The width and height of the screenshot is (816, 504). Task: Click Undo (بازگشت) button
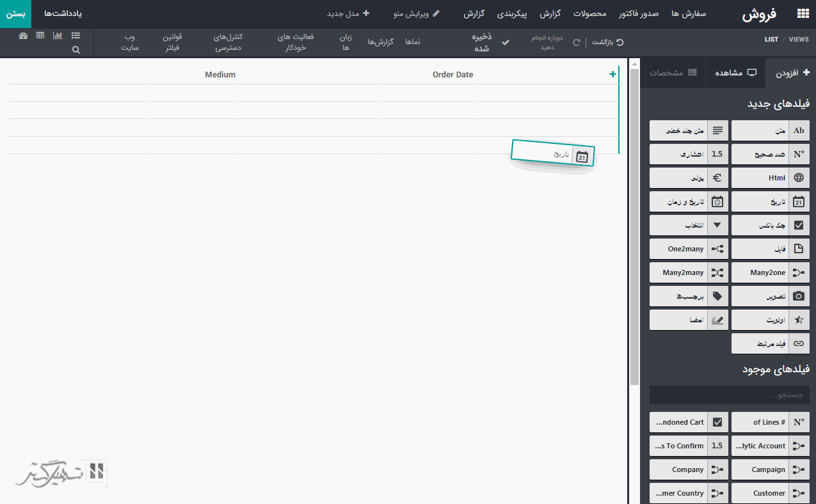click(x=608, y=42)
